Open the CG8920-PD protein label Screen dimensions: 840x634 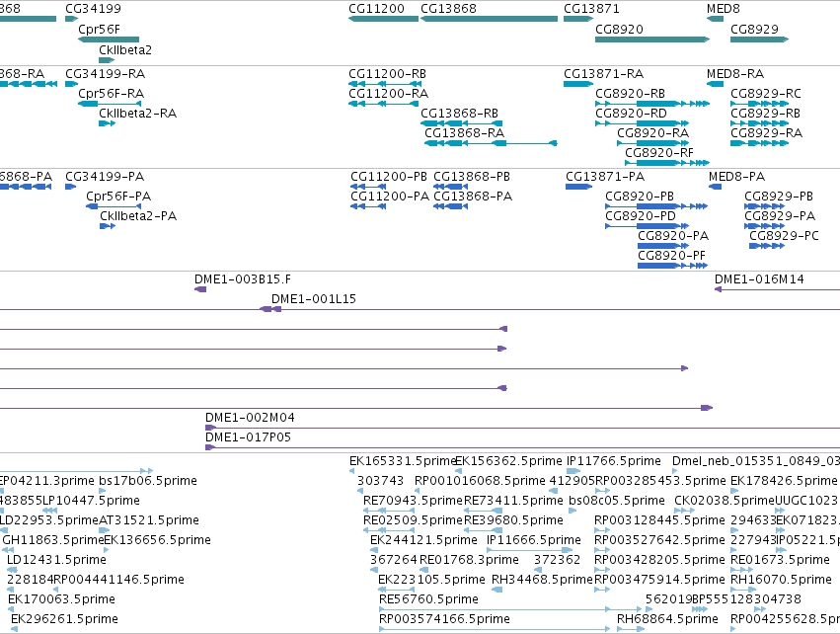tap(641, 216)
